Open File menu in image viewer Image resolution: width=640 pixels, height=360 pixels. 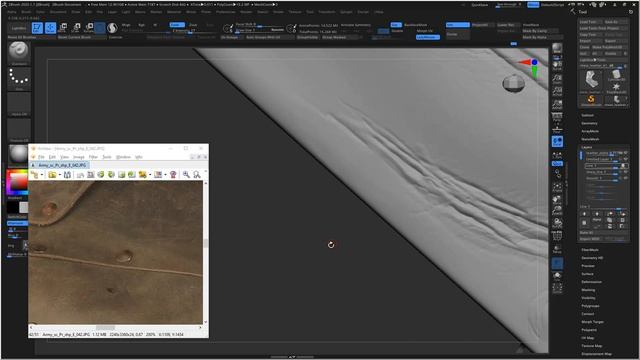pos(41,157)
